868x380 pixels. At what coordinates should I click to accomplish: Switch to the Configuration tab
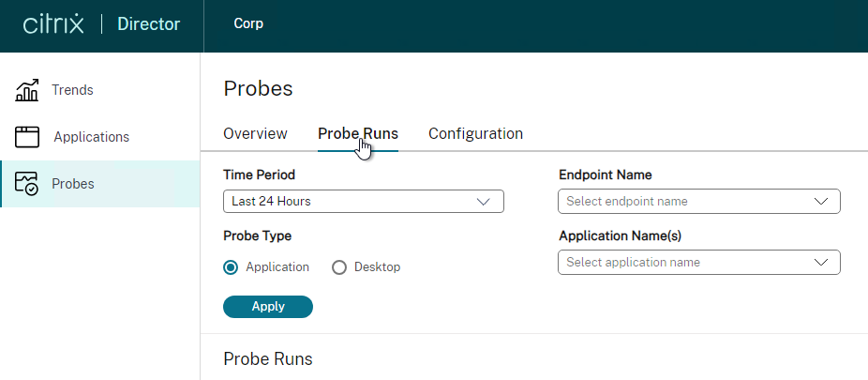pos(475,134)
